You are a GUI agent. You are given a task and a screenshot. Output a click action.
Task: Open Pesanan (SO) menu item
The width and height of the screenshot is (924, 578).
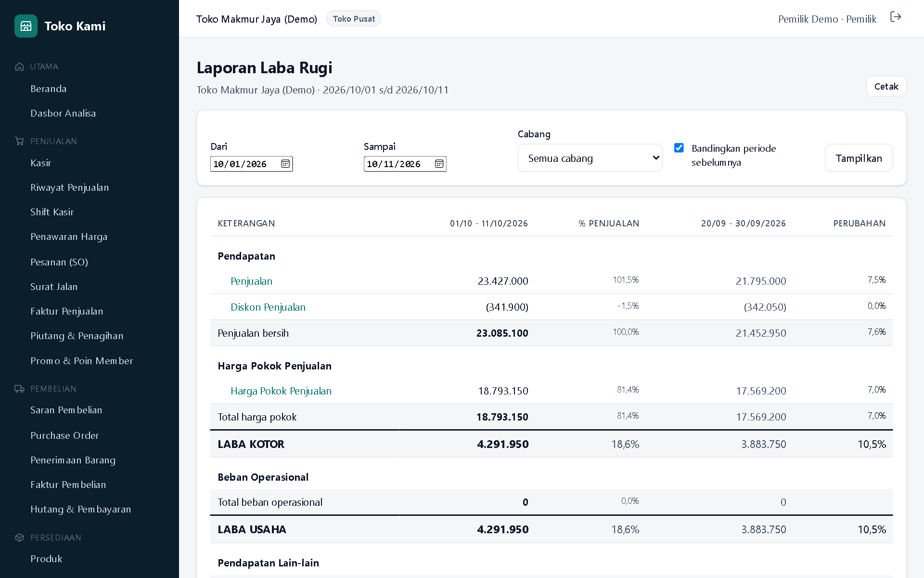(59, 262)
